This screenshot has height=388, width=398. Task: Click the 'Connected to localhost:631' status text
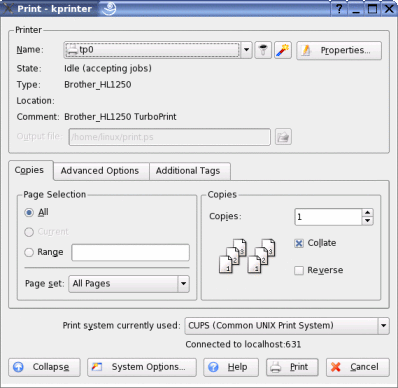click(x=243, y=344)
